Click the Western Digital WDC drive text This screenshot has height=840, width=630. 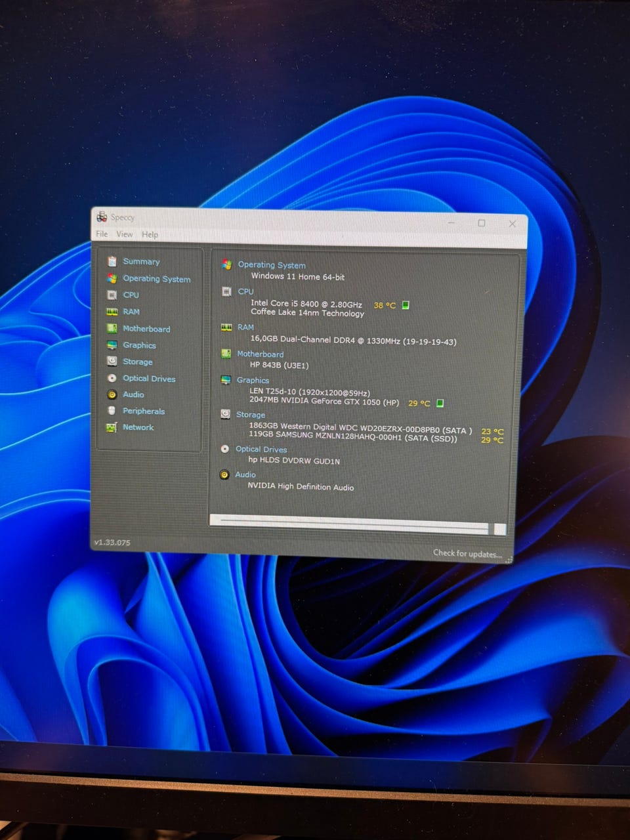click(360, 429)
